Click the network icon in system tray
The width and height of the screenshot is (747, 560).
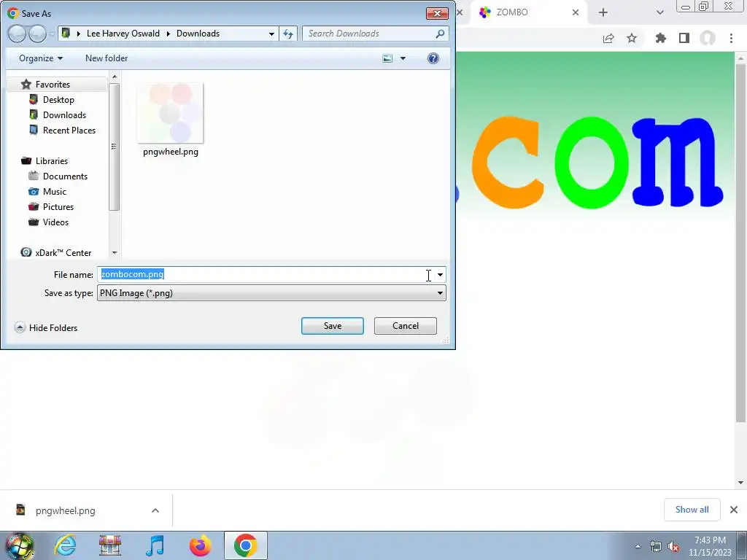656,547
